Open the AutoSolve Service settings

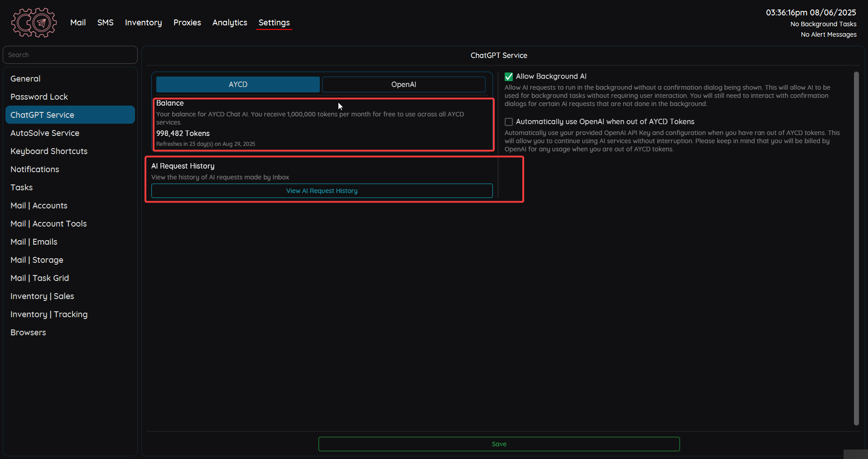pos(45,133)
